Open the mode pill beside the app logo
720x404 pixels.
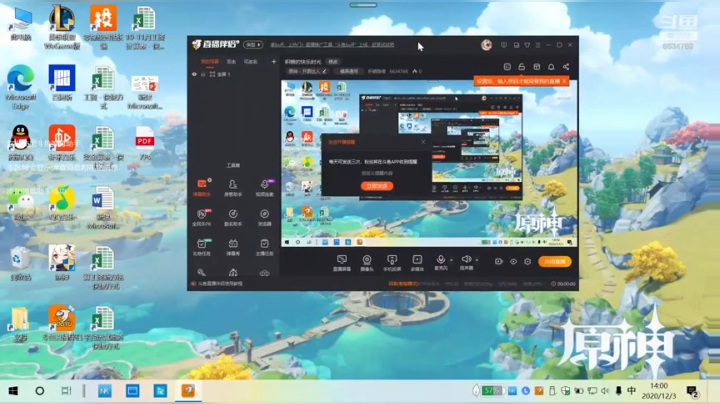coord(253,45)
